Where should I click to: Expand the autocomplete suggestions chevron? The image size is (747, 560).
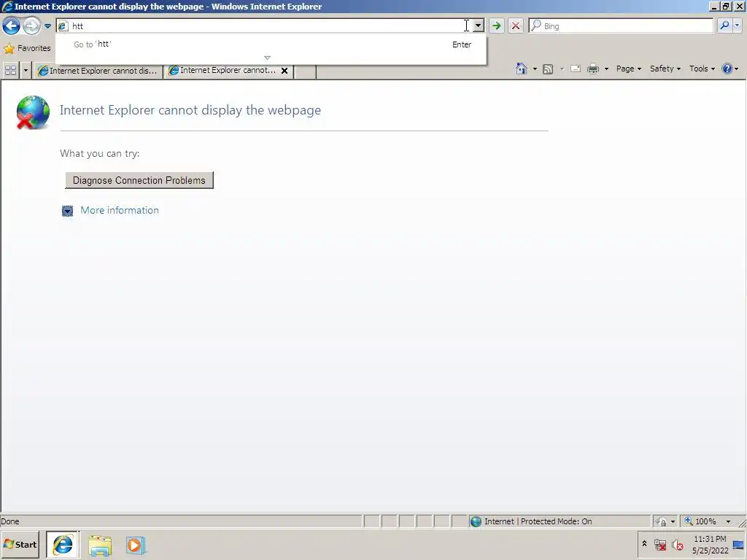(x=267, y=58)
